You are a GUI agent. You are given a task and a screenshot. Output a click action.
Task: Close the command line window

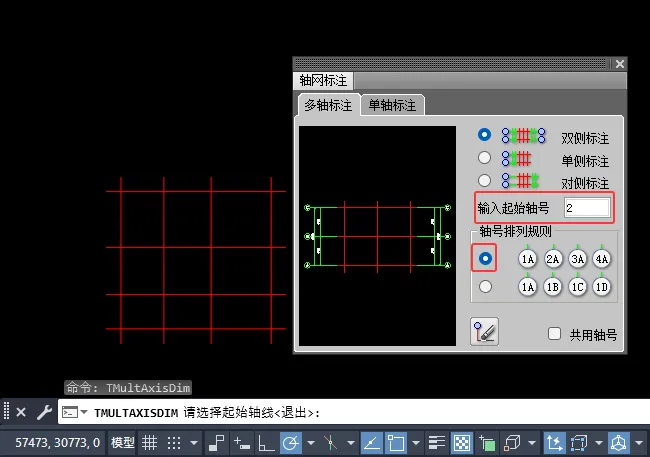click(x=21, y=412)
